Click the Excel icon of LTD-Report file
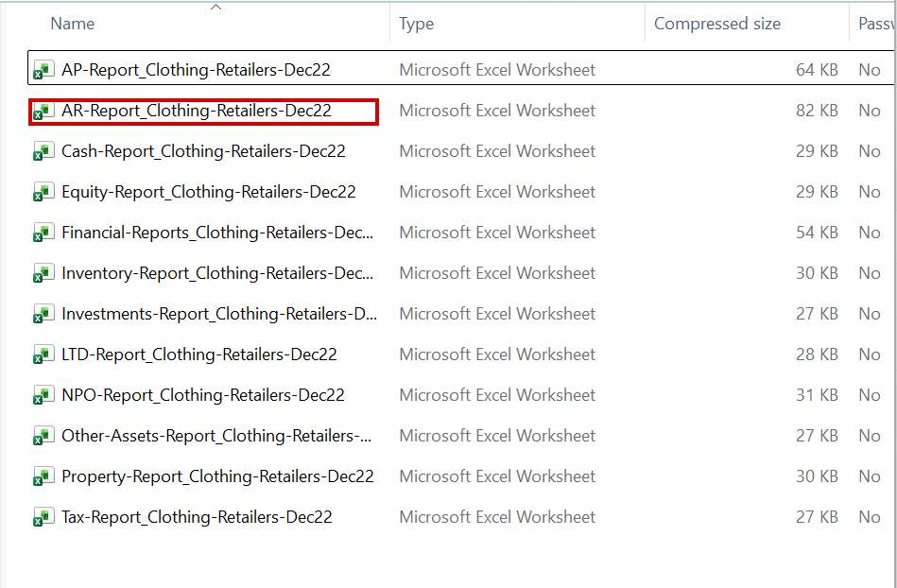This screenshot has height=588, width=897. click(x=44, y=355)
